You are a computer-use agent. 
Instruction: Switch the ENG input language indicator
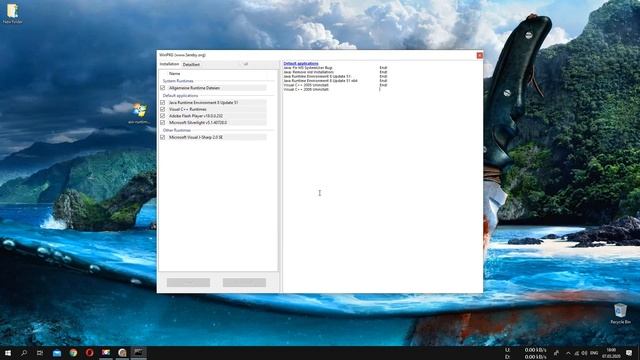click(x=594, y=353)
